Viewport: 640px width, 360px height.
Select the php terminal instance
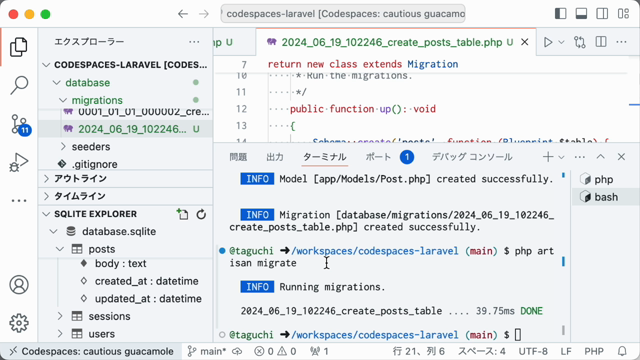pos(603,180)
